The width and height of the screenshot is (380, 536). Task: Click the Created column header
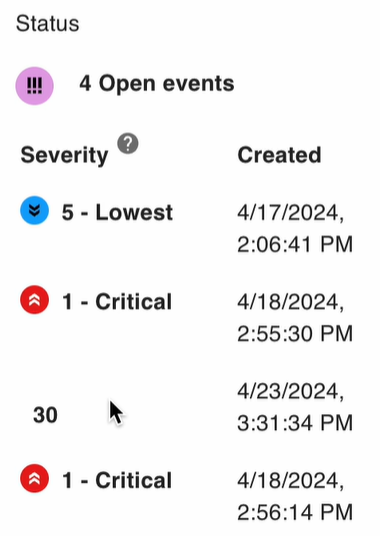[x=279, y=155]
